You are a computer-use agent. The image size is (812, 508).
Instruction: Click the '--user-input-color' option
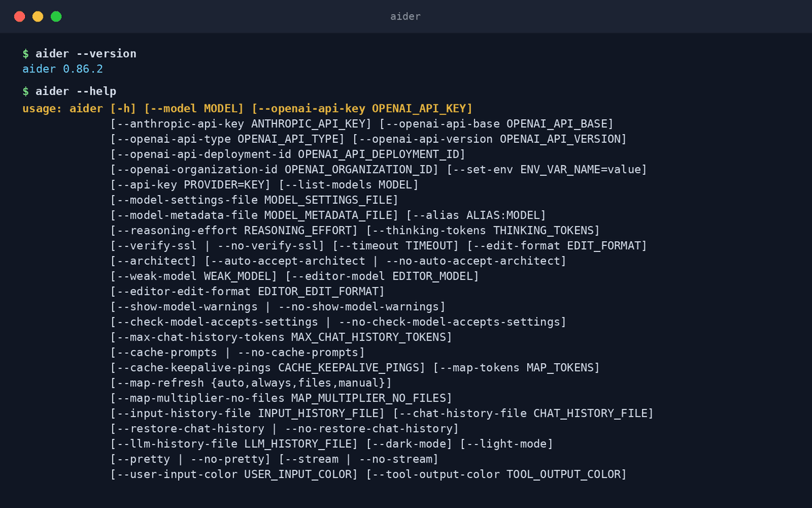(x=234, y=474)
